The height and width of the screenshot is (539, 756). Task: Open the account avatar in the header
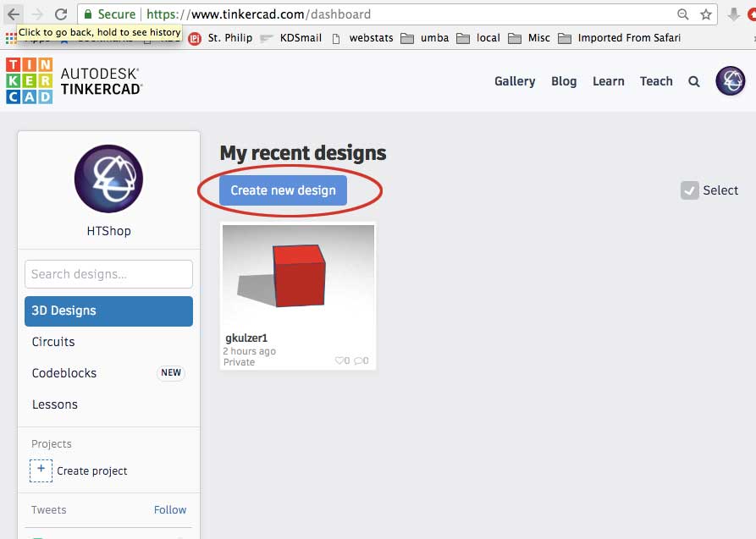(x=731, y=80)
